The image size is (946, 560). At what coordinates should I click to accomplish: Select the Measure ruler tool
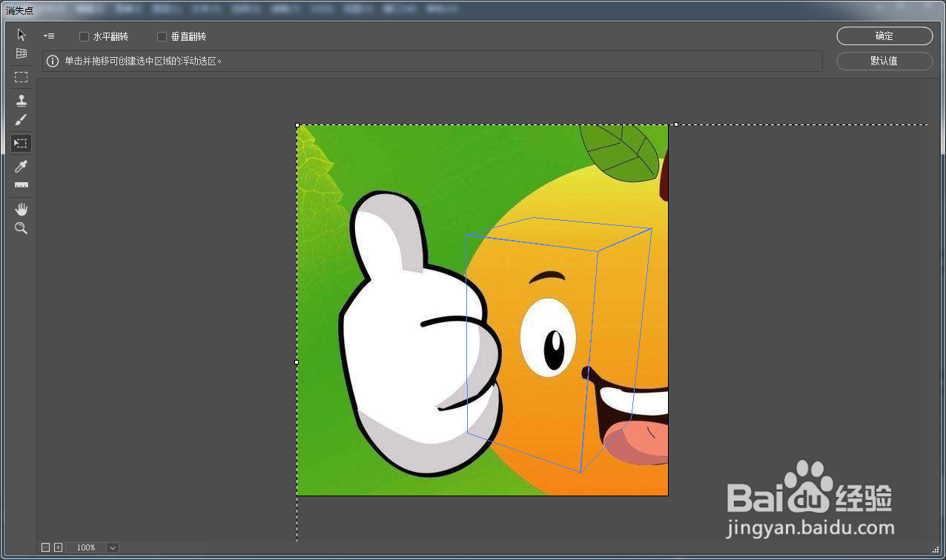pos(21,185)
